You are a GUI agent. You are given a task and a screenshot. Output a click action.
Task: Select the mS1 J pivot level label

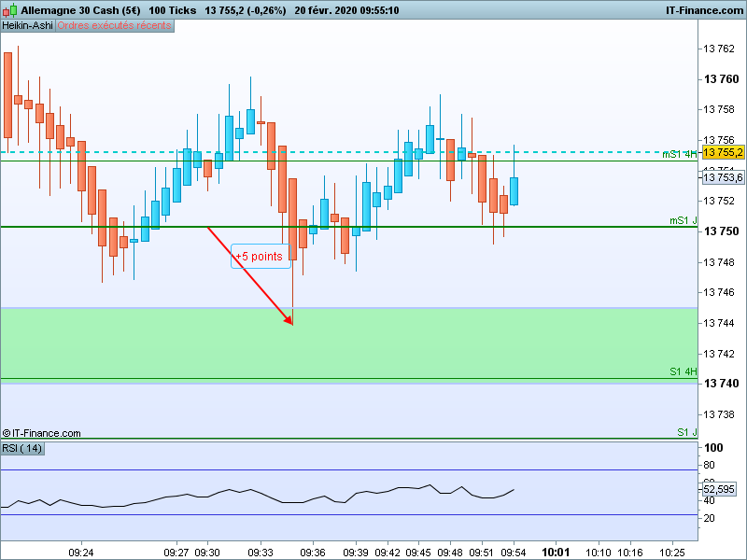(x=684, y=220)
